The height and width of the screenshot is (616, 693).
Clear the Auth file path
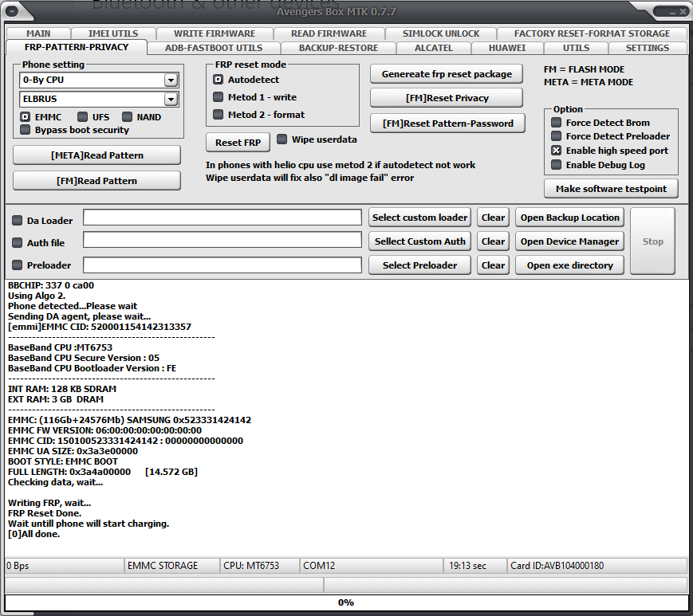click(x=493, y=241)
